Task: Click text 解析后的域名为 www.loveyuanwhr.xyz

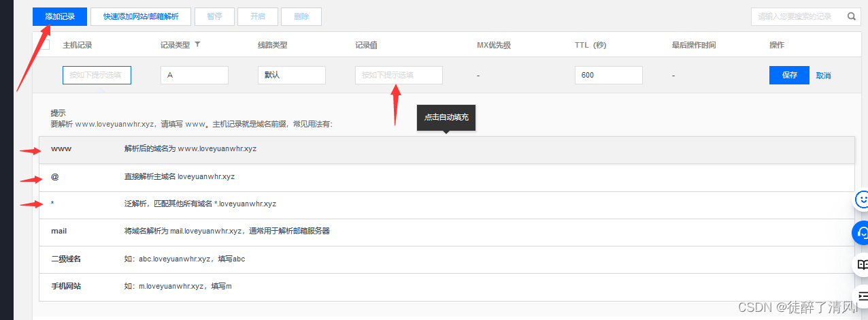Action: point(190,148)
